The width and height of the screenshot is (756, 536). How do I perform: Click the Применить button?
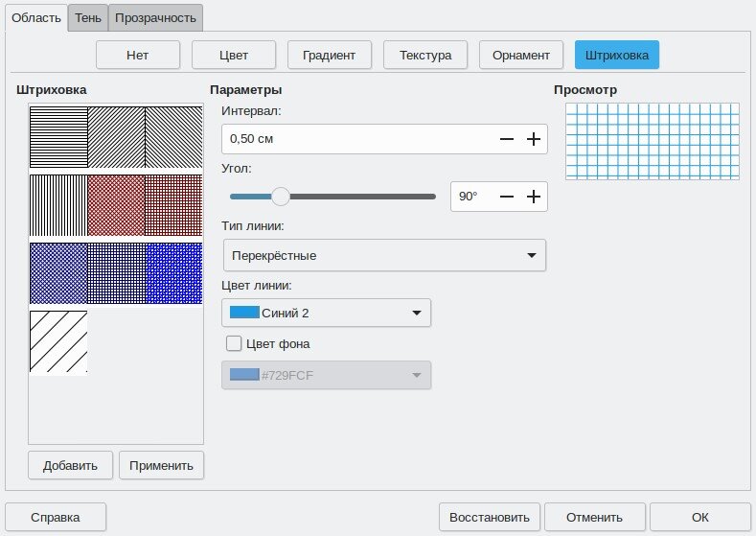[162, 466]
